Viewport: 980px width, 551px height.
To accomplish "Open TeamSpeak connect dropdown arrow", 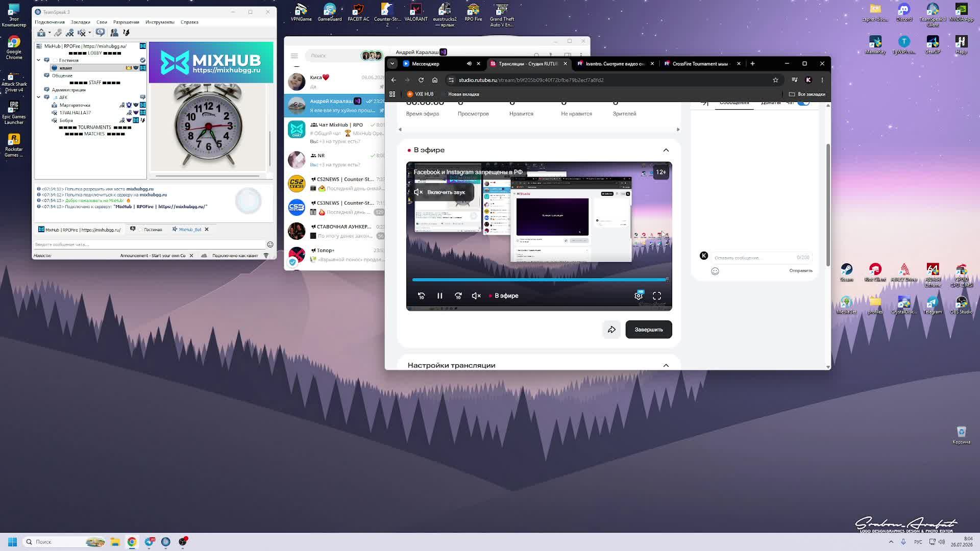I will 49,33.
